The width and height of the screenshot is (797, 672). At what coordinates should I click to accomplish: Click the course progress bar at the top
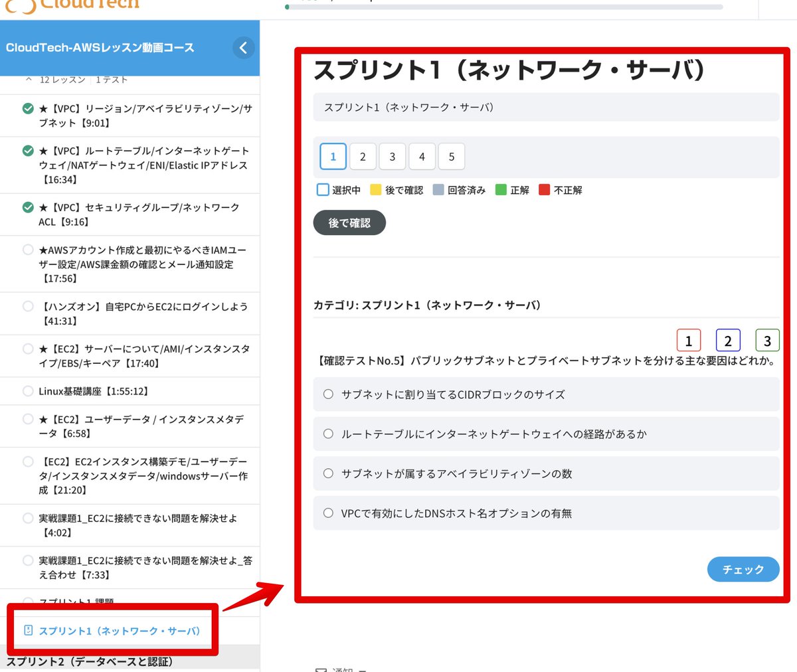(x=504, y=7)
